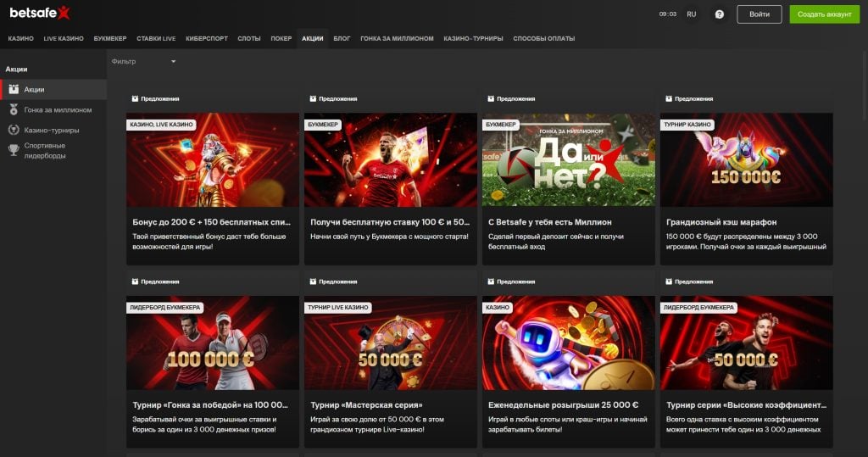The height and width of the screenshot is (457, 868).
Task: Go to Способы оплаты
Action: [x=544, y=39]
